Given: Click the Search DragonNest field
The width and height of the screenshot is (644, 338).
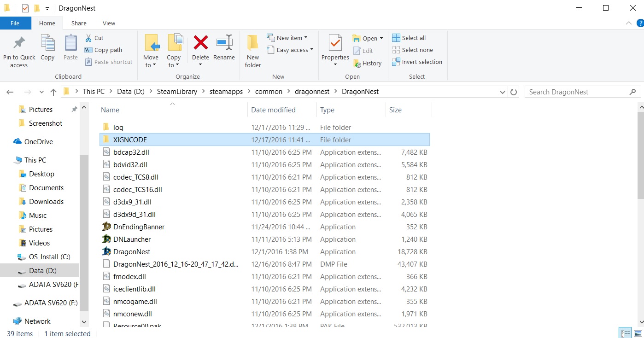Looking at the screenshot, I should pyautogui.click(x=583, y=92).
